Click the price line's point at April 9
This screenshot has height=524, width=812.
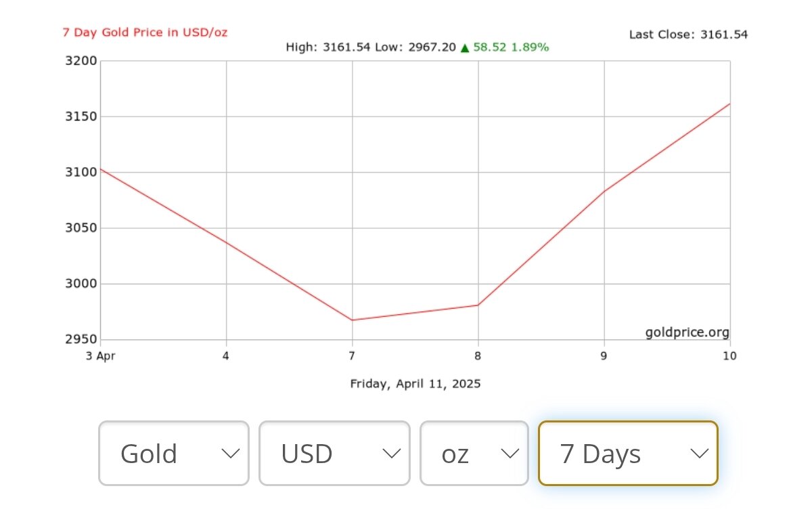[x=604, y=191]
